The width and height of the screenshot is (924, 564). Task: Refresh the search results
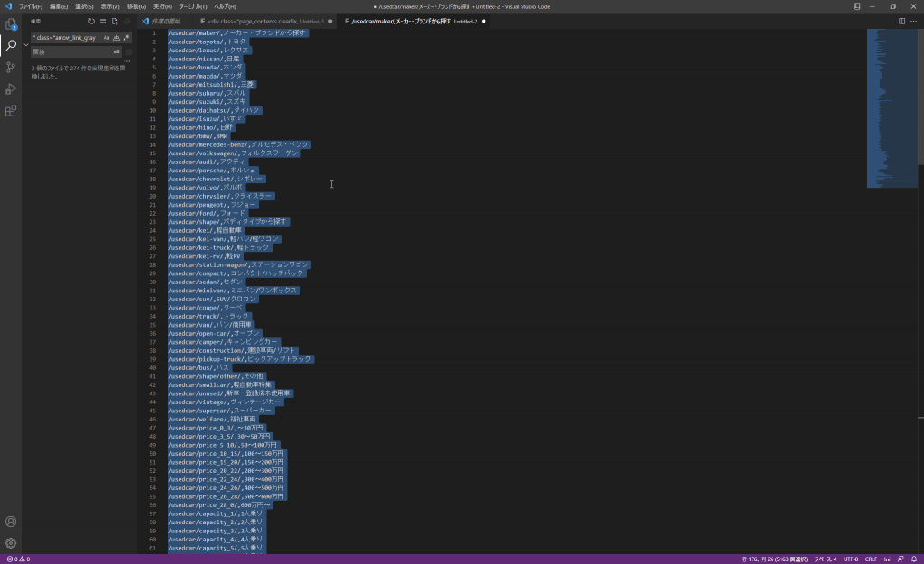[91, 22]
